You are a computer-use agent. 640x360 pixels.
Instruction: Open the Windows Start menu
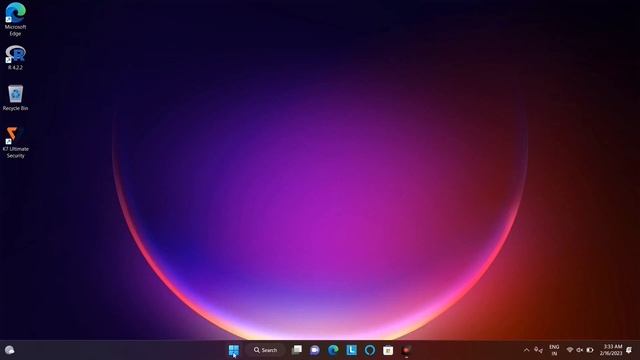tap(233, 350)
